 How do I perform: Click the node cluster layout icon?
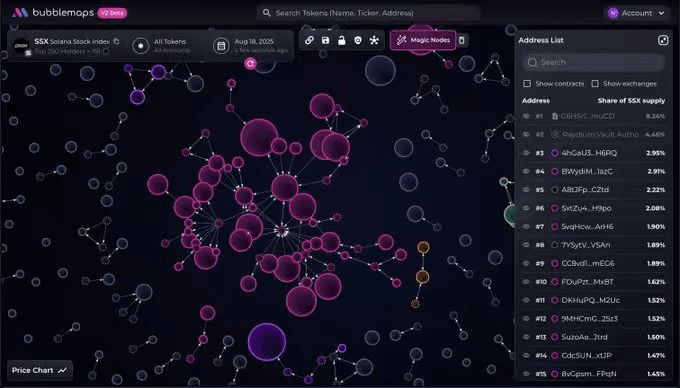[374, 40]
